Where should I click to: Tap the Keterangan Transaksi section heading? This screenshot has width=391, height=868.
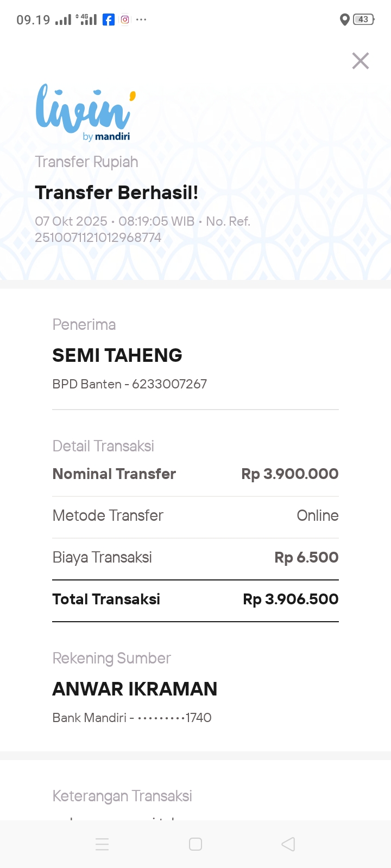click(x=122, y=796)
